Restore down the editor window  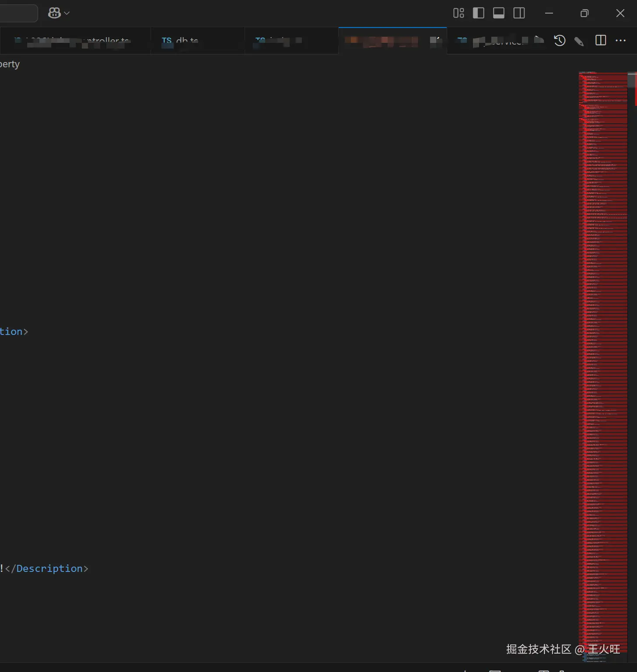[584, 13]
